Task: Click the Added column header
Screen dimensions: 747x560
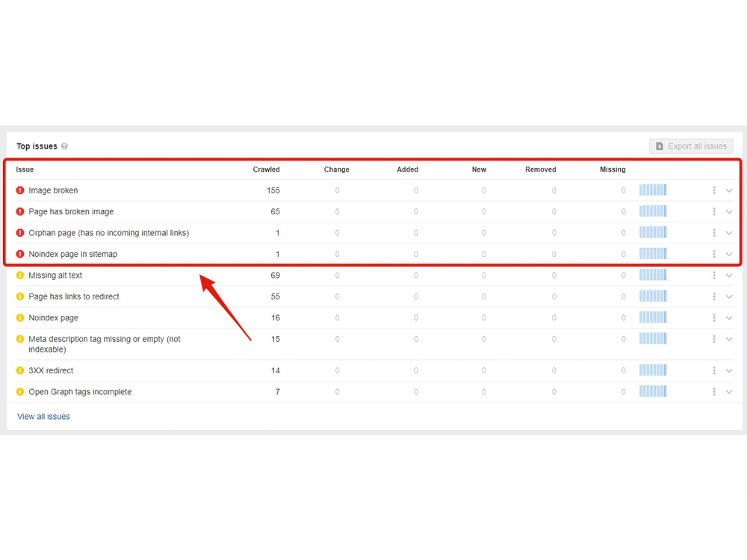Action: 407,169
